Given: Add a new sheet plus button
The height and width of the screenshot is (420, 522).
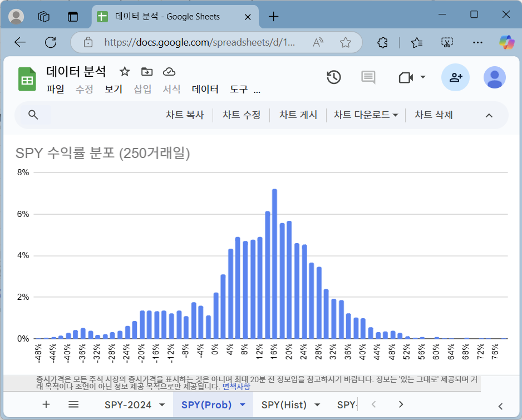Looking at the screenshot, I should point(46,404).
